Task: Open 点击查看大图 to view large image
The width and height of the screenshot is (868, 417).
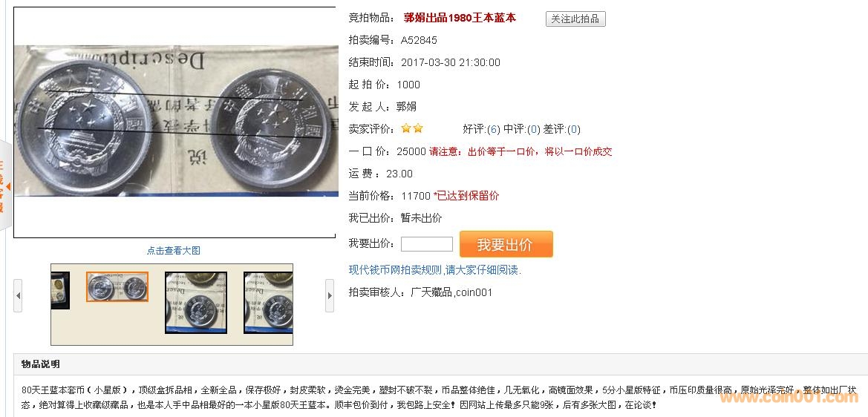Action: coord(173,251)
